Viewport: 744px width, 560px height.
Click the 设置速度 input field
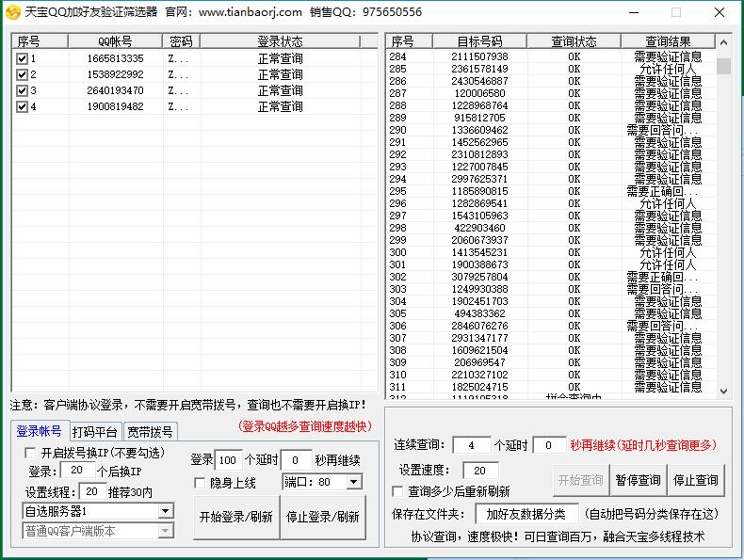pyautogui.click(x=480, y=471)
